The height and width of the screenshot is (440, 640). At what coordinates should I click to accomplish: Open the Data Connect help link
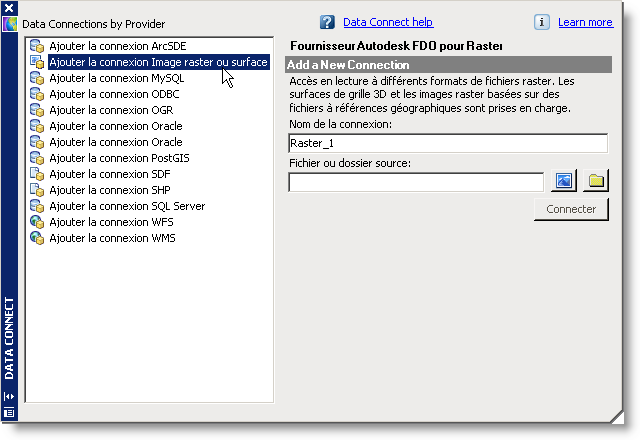[388, 22]
